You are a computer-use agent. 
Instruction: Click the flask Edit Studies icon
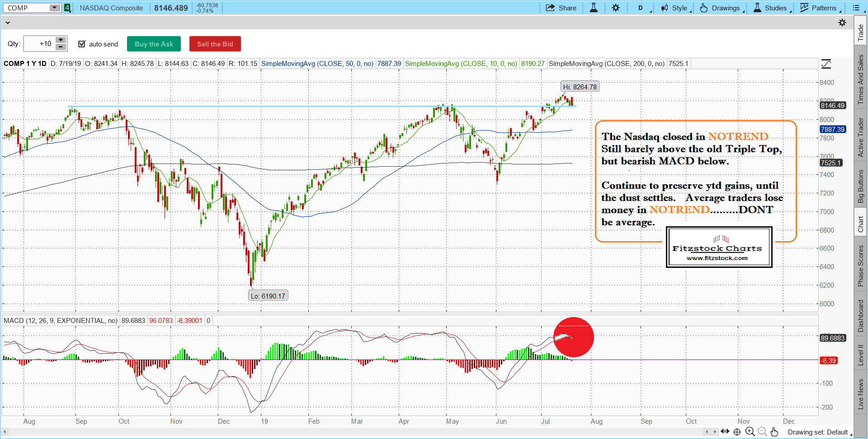[x=594, y=8]
